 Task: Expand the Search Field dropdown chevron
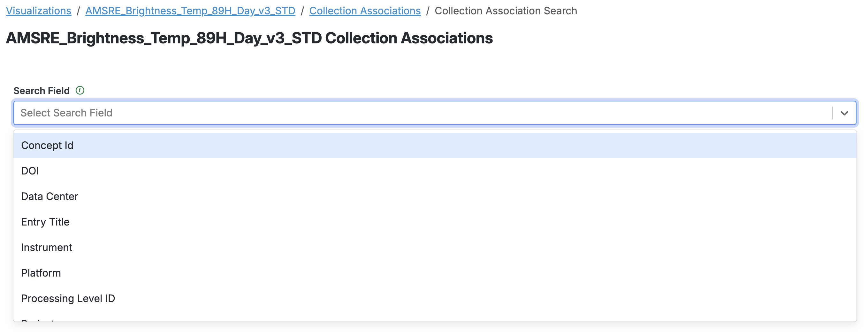tap(844, 113)
